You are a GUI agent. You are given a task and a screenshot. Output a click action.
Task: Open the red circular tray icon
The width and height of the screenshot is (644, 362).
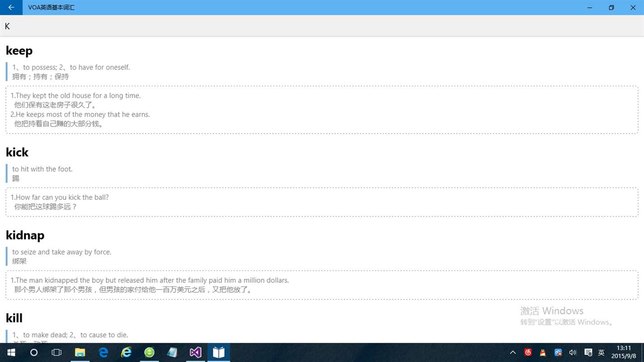pyautogui.click(x=528, y=353)
